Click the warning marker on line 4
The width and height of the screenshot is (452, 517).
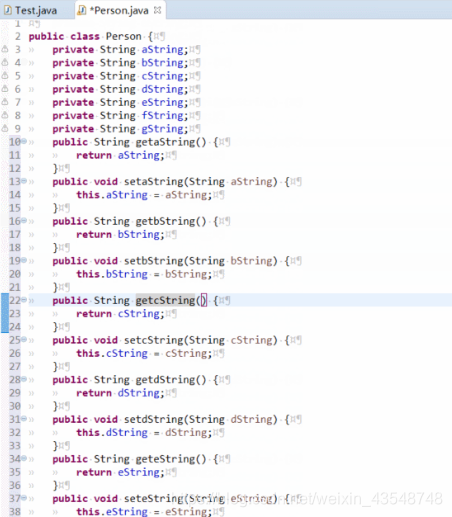(x=5, y=62)
